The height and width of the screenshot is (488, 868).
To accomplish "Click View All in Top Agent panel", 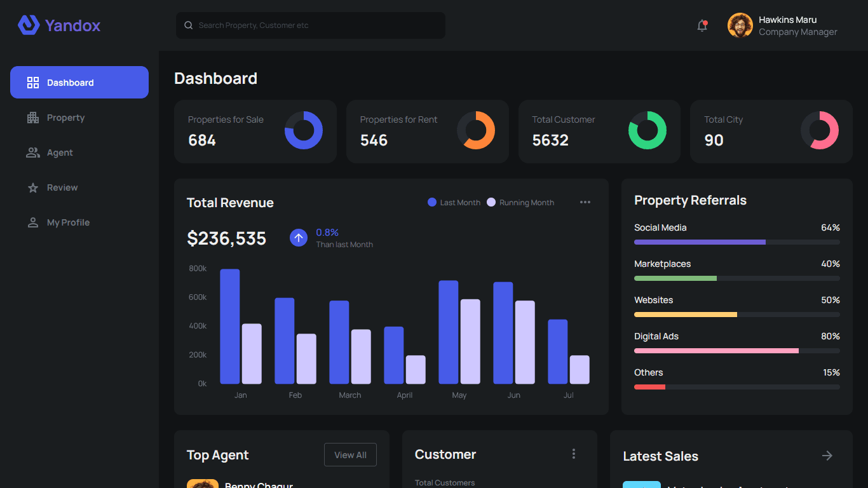I will pos(350,454).
